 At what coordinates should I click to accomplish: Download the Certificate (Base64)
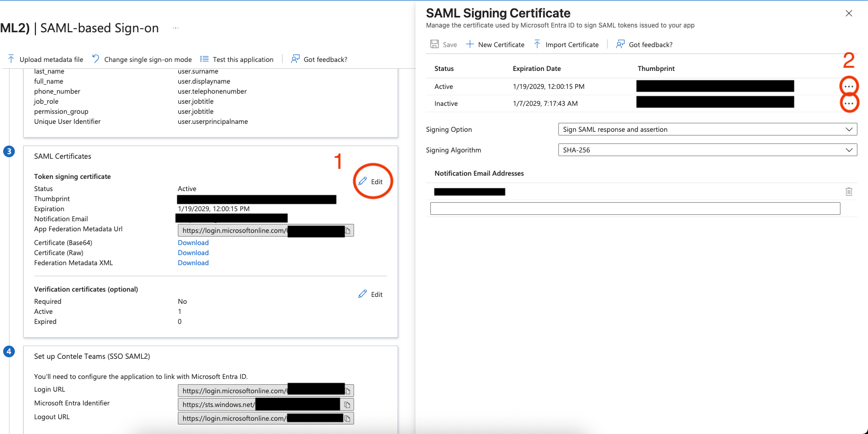[193, 243]
